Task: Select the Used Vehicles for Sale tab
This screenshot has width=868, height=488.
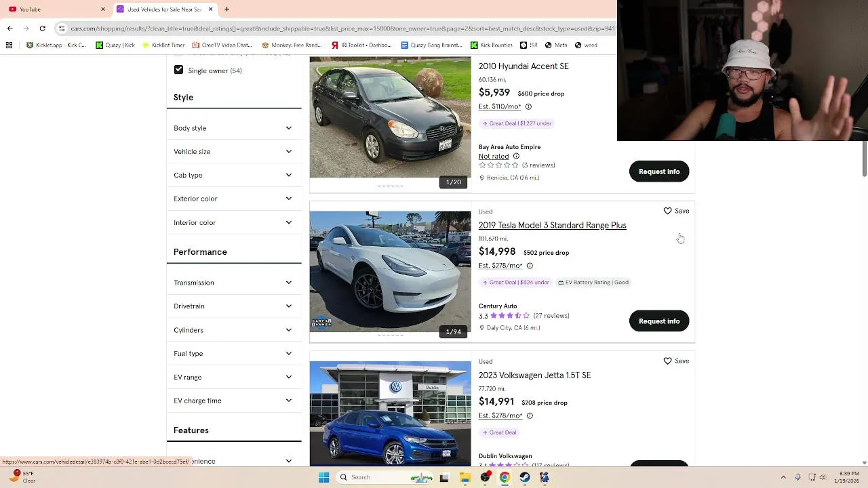Action: 165,9
